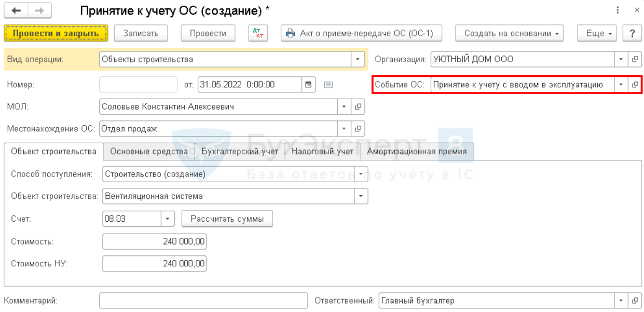
Task: Click Вид операции field Объекты строительства
Action: (x=225, y=59)
